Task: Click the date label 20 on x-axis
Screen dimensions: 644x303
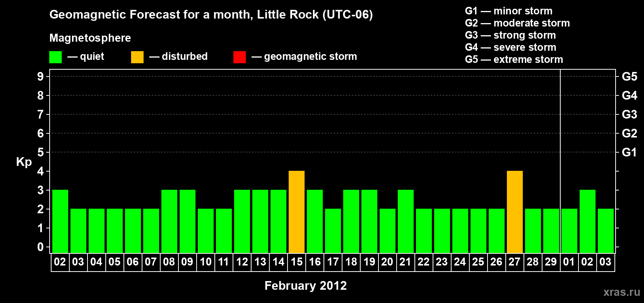Action: click(387, 262)
